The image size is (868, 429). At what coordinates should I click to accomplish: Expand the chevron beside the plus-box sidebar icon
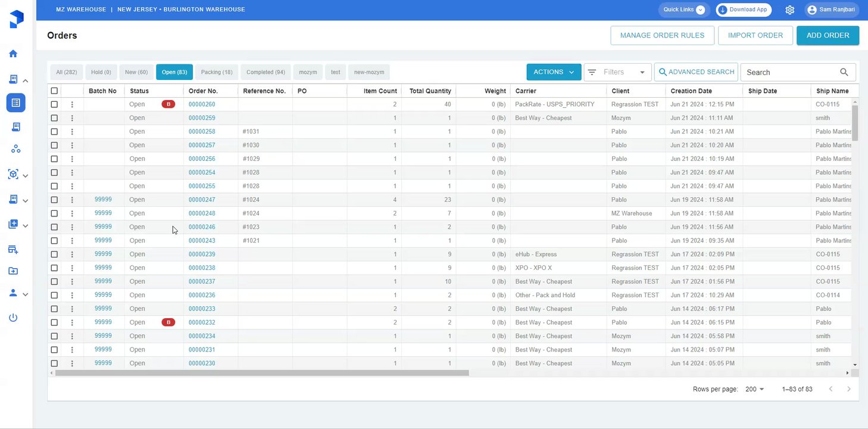(x=26, y=226)
